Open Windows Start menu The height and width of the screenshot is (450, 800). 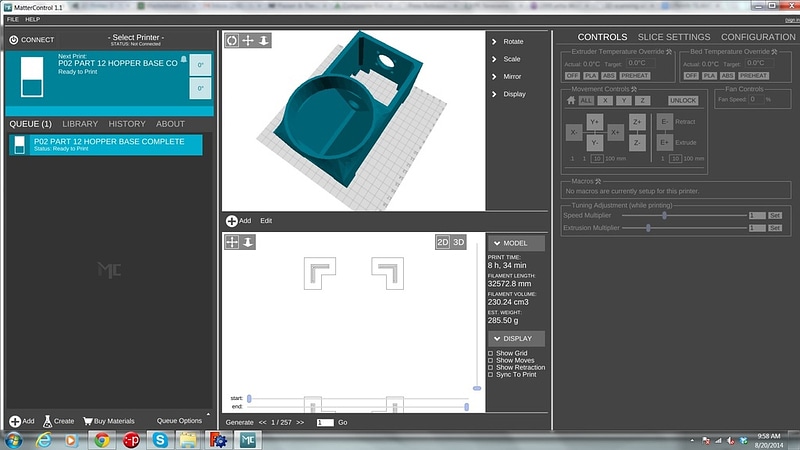(13, 440)
